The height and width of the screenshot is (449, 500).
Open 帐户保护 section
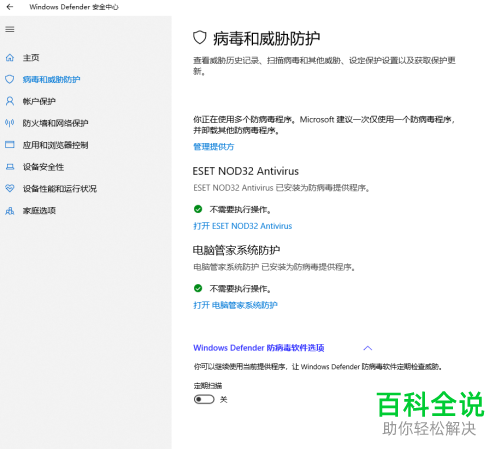(39, 101)
